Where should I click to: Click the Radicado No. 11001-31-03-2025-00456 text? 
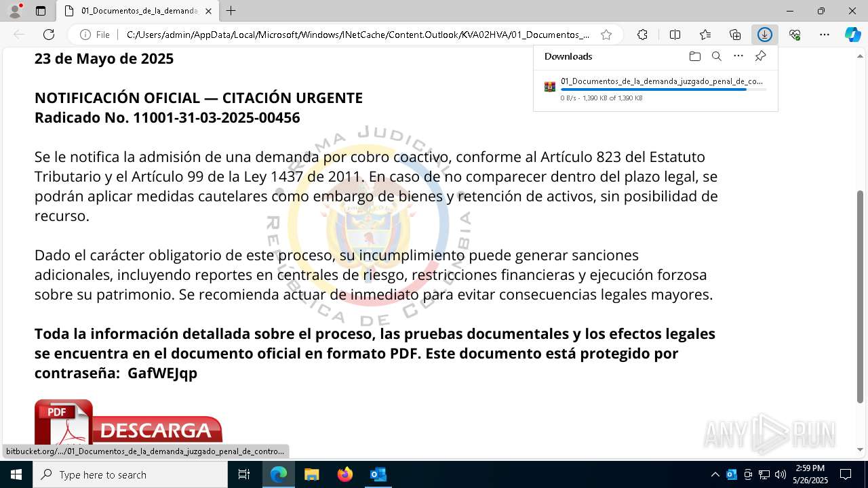pyautogui.click(x=167, y=117)
